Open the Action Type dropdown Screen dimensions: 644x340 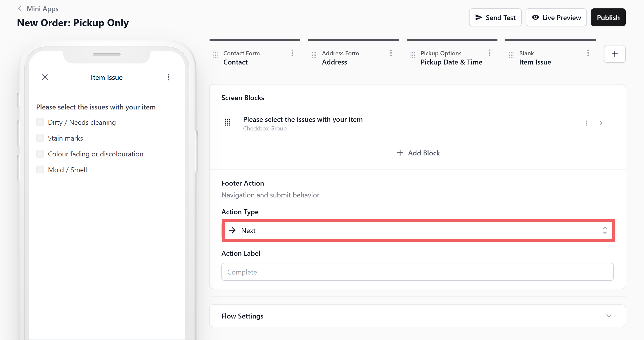click(418, 231)
